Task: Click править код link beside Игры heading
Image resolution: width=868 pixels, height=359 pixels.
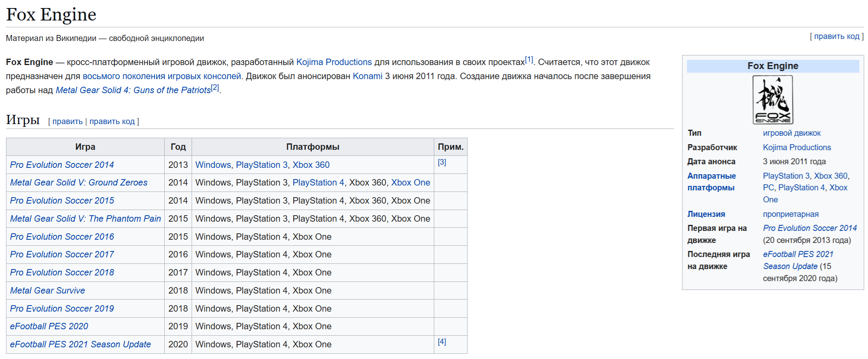Action: pyautogui.click(x=112, y=121)
